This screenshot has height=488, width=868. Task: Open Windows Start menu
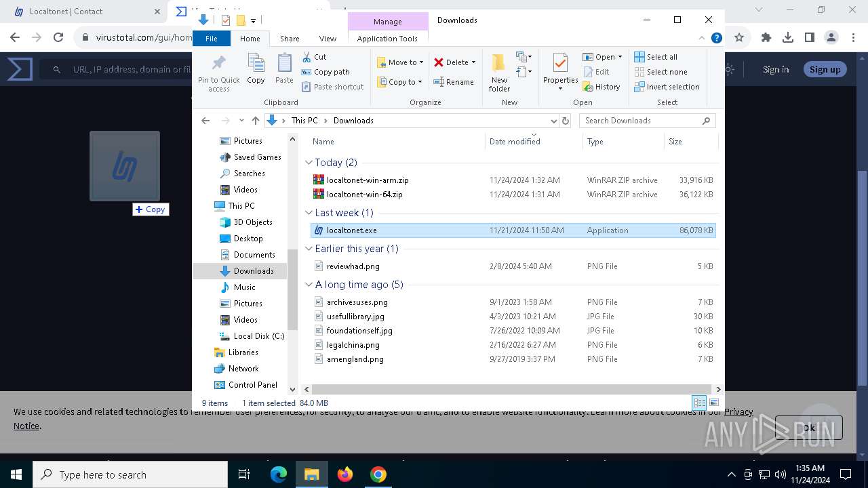pos(16,474)
